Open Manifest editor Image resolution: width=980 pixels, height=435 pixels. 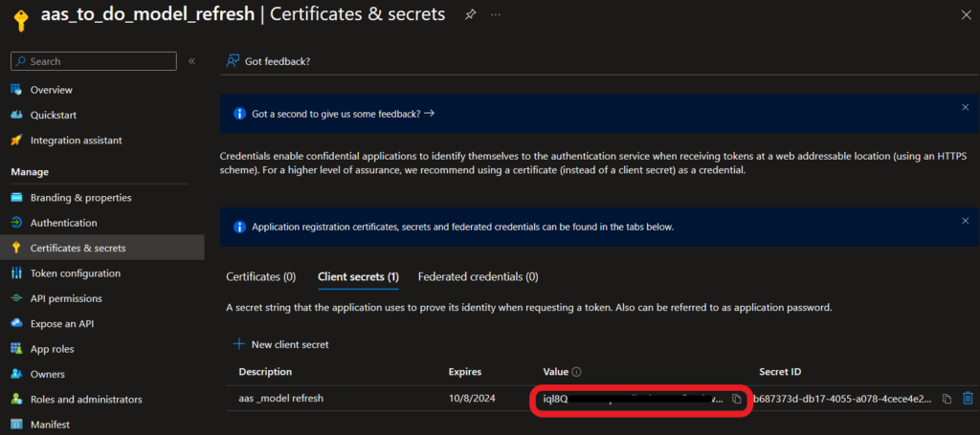50,425
